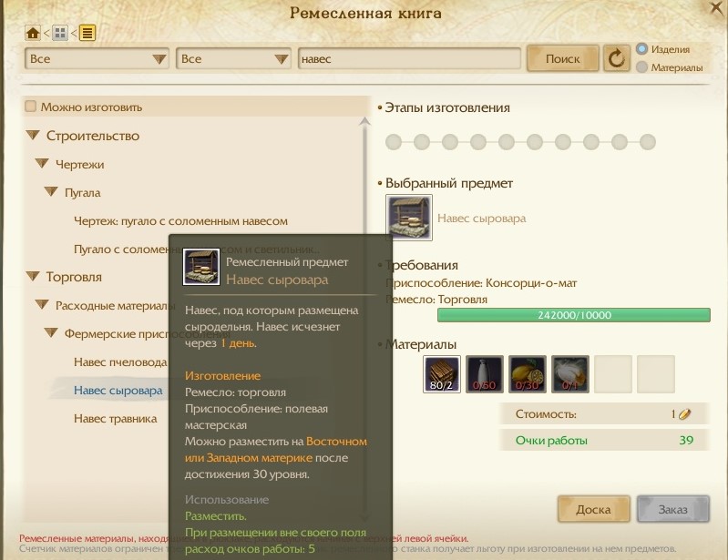The height and width of the screenshot is (560, 728).
Task: Switch to grid view icon
Action: pyautogui.click(x=60, y=33)
